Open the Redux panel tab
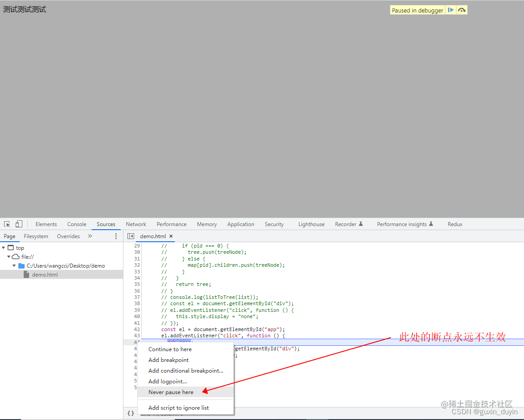524x420 pixels. [x=455, y=224]
